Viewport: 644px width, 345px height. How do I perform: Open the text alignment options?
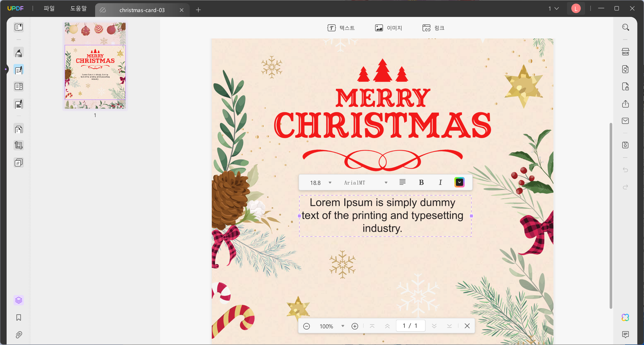[403, 182]
